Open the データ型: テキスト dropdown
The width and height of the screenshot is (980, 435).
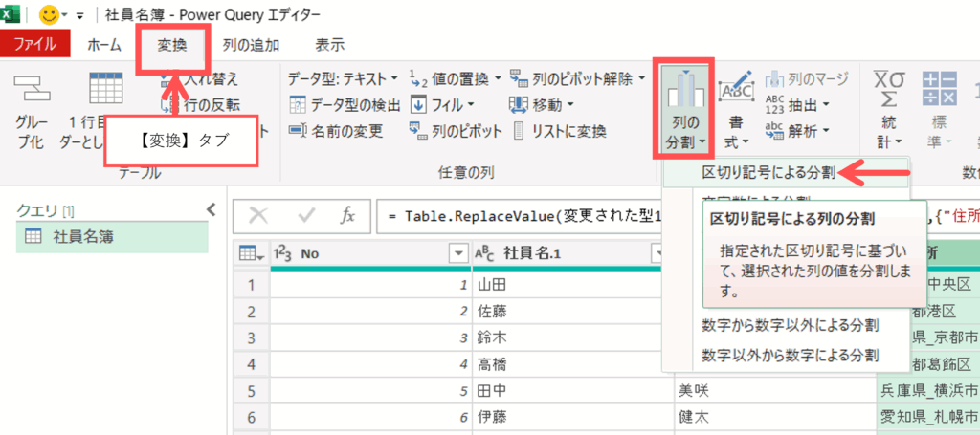pos(343,78)
